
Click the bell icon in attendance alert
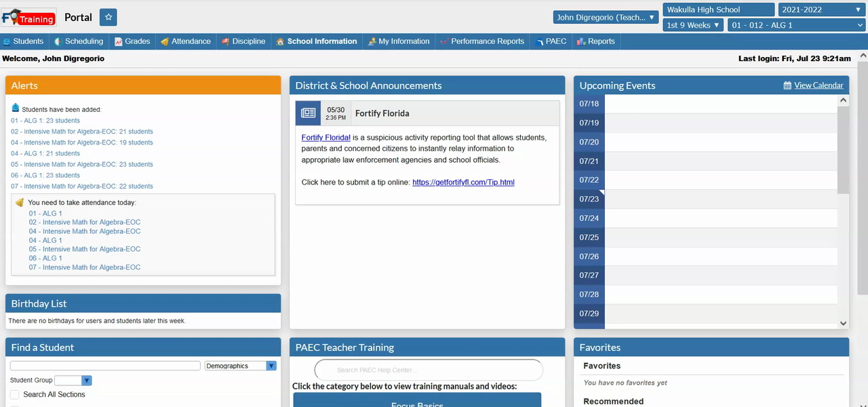point(20,202)
